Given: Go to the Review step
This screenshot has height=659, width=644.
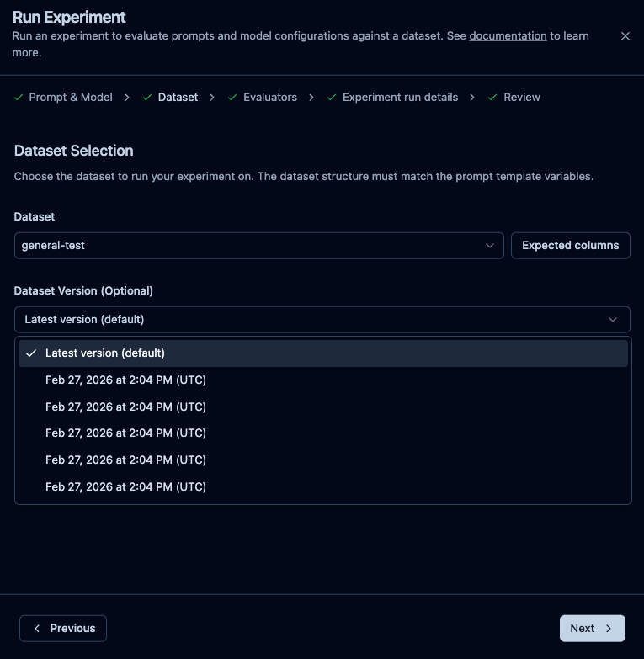Looking at the screenshot, I should [x=521, y=98].
